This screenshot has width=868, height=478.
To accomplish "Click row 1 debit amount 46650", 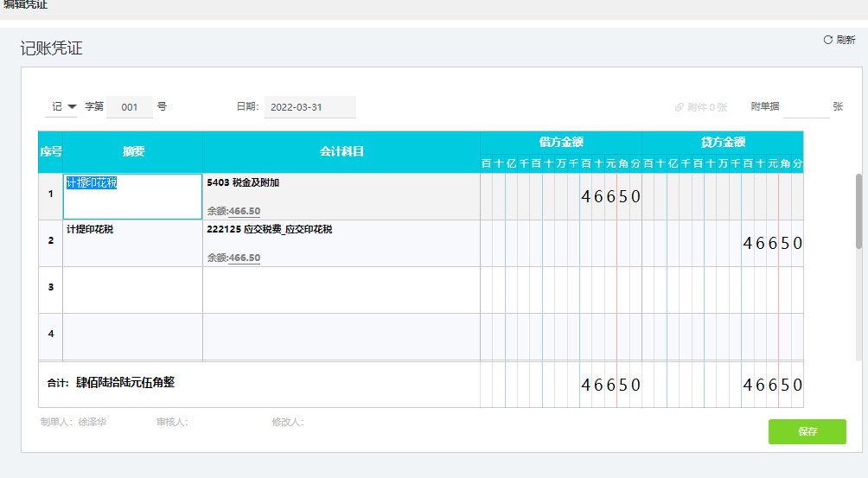I will pos(610,196).
